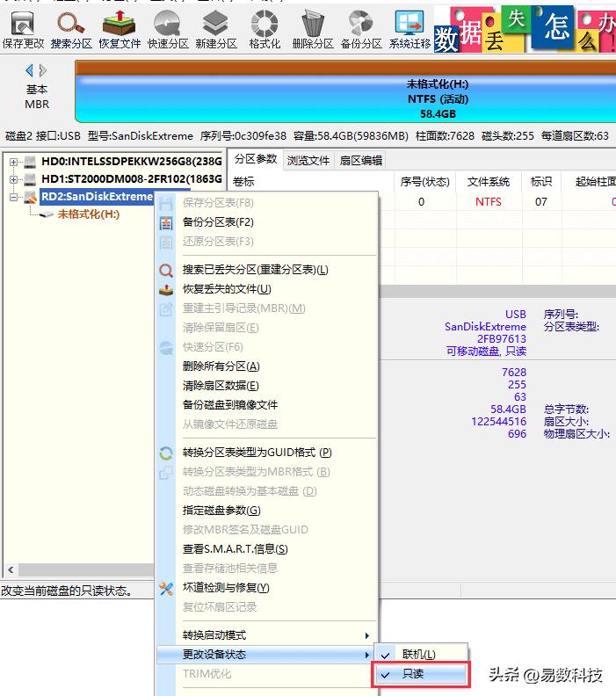The width and height of the screenshot is (616, 696).
Task: Click the 0 sequence number cell
Action: coord(421,202)
